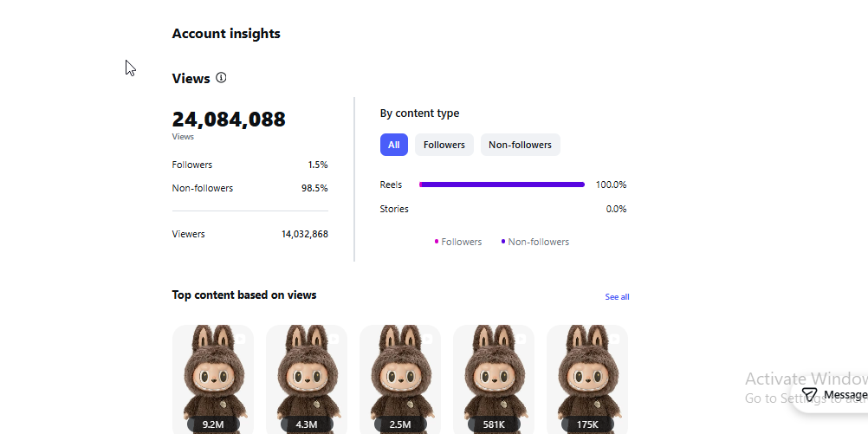Open the reel thumbnail with 581K views

point(494,379)
